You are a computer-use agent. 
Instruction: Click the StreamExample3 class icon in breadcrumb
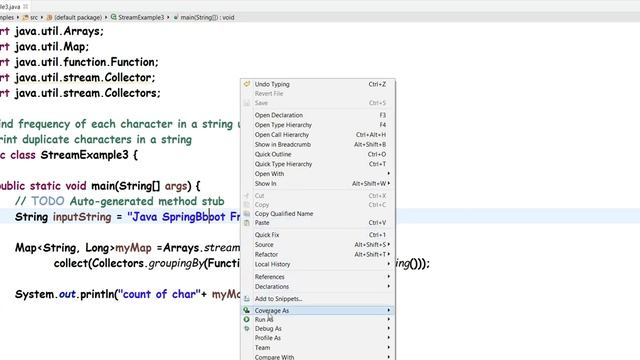pos(114,17)
